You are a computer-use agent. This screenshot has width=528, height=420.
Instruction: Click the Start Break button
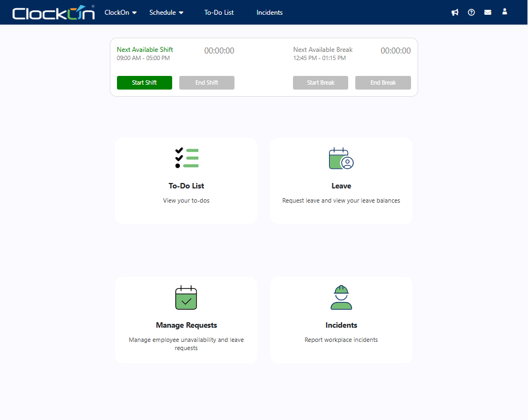[x=320, y=83]
